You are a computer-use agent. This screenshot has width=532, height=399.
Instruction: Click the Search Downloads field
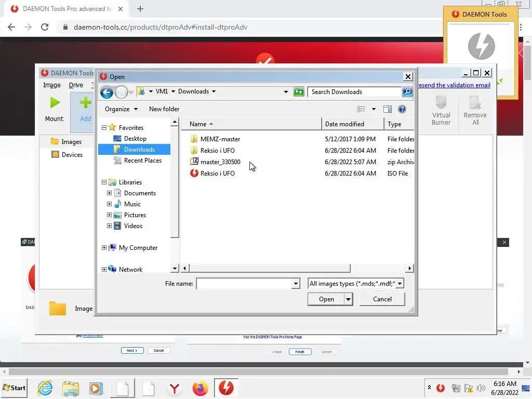(354, 92)
